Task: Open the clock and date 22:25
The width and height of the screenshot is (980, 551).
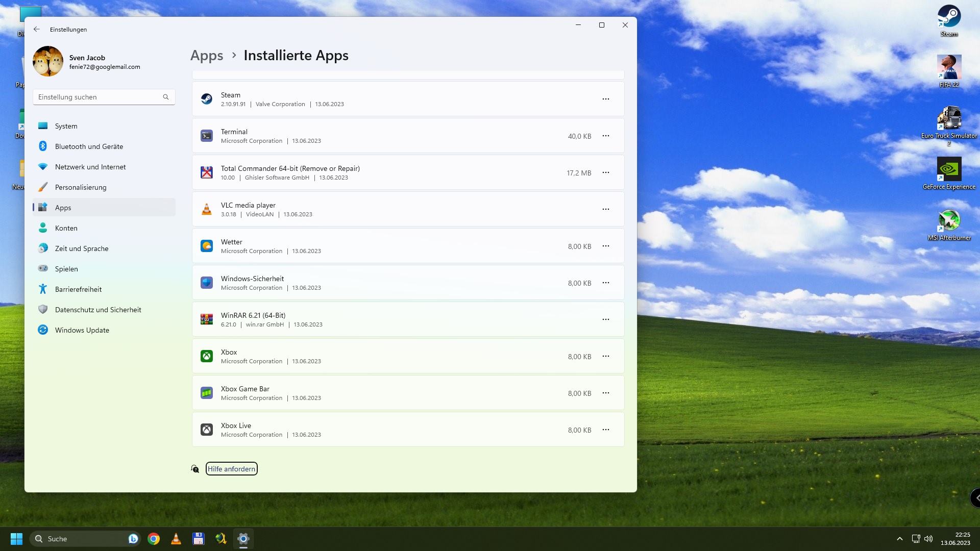Action: point(955,539)
